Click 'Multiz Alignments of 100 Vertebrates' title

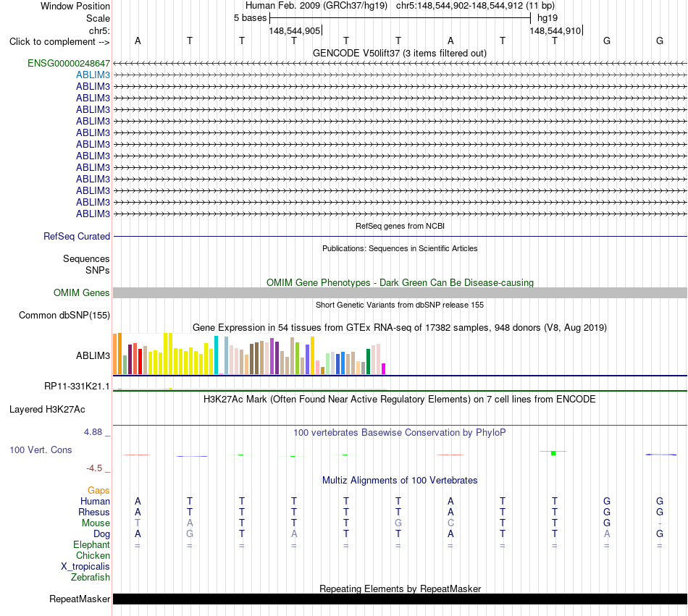[x=400, y=481]
